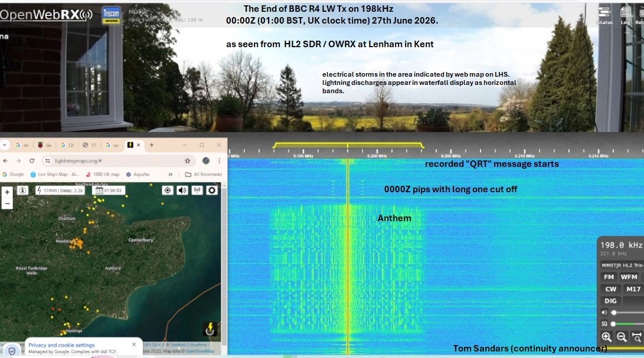Click the privacy shield icon
Image resolution: width=644 pixels, height=358 pixels.
tap(12, 351)
